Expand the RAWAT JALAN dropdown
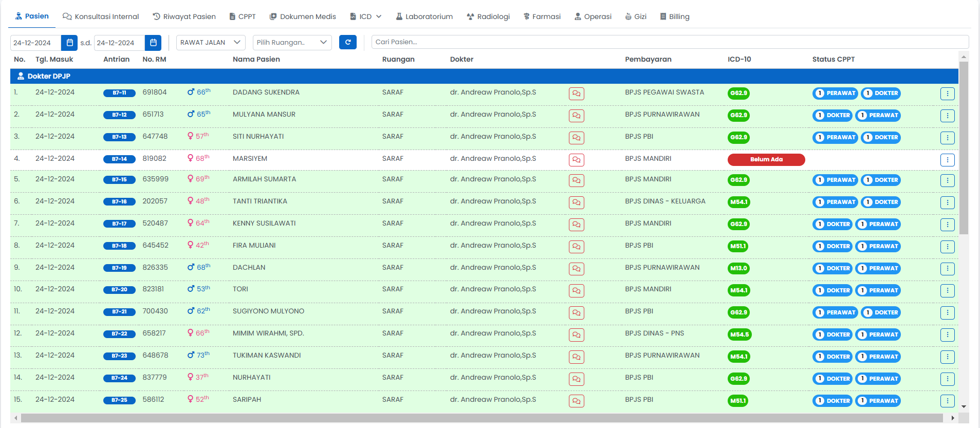This screenshot has width=980, height=428. (x=211, y=42)
